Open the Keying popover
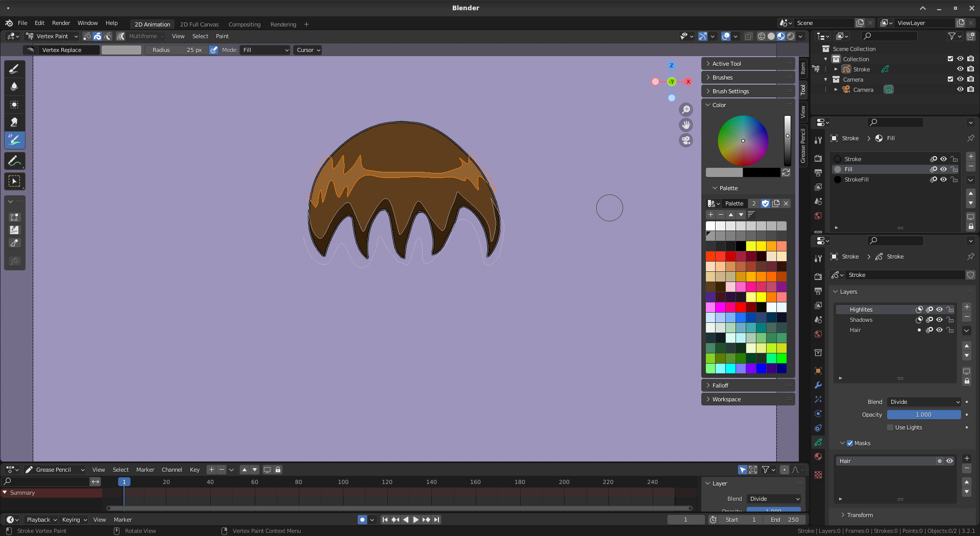The width and height of the screenshot is (980, 536). click(75, 520)
